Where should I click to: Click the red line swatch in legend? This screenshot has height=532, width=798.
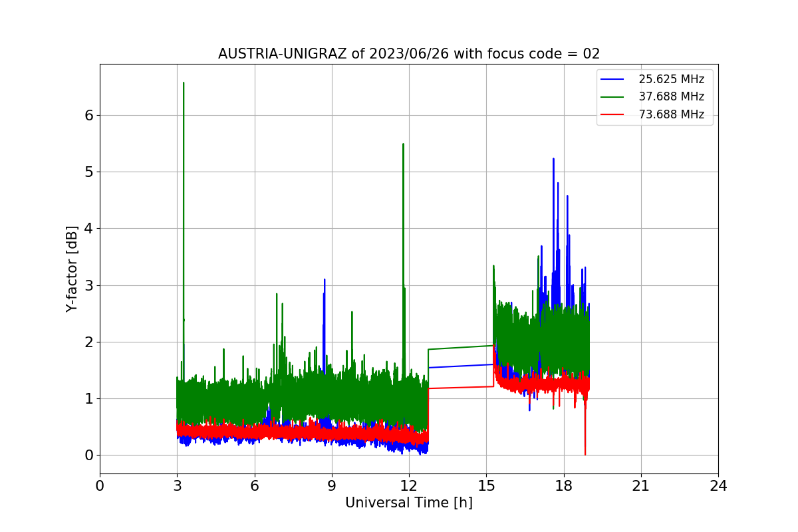coord(612,114)
